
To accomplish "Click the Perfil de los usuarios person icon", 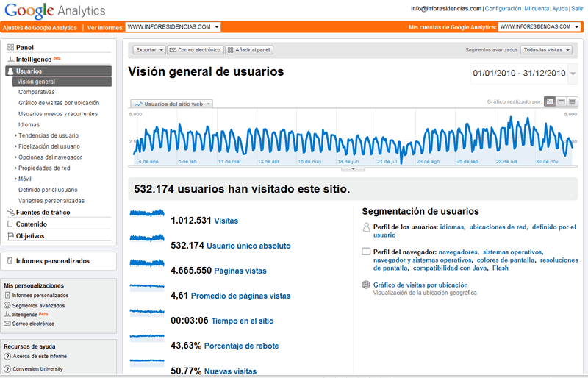I will click(x=366, y=227).
